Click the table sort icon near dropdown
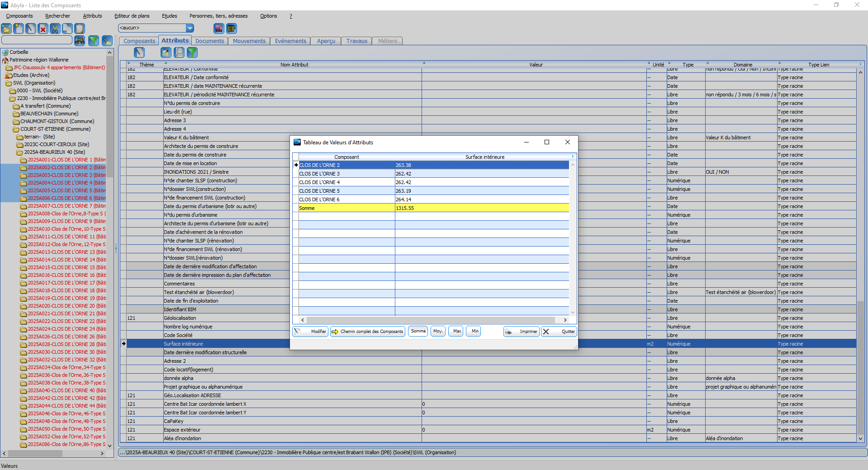 point(232,28)
